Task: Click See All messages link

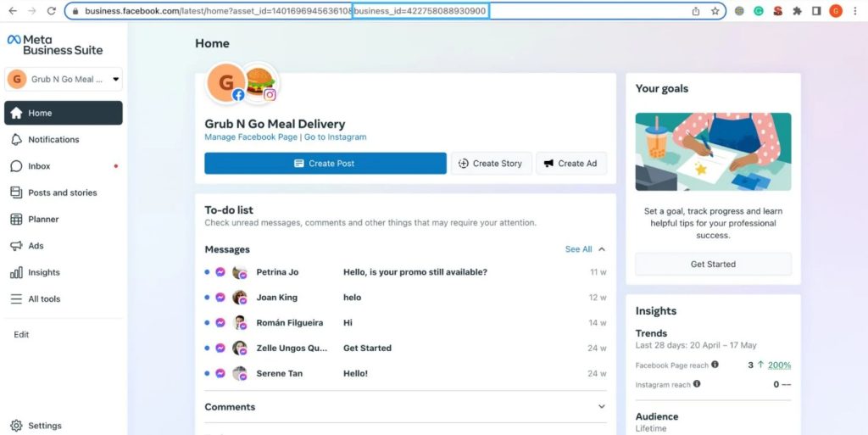Action: tap(578, 249)
